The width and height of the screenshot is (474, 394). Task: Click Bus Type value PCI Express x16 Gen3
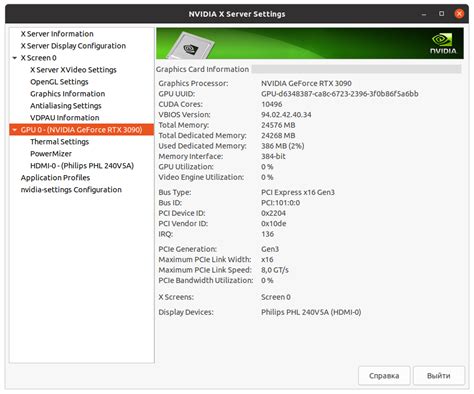point(298,192)
